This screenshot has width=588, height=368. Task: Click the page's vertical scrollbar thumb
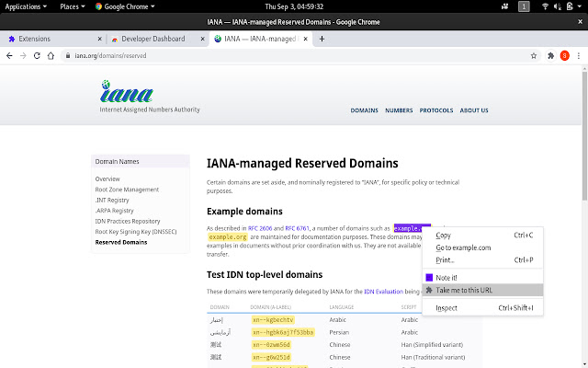click(x=584, y=135)
